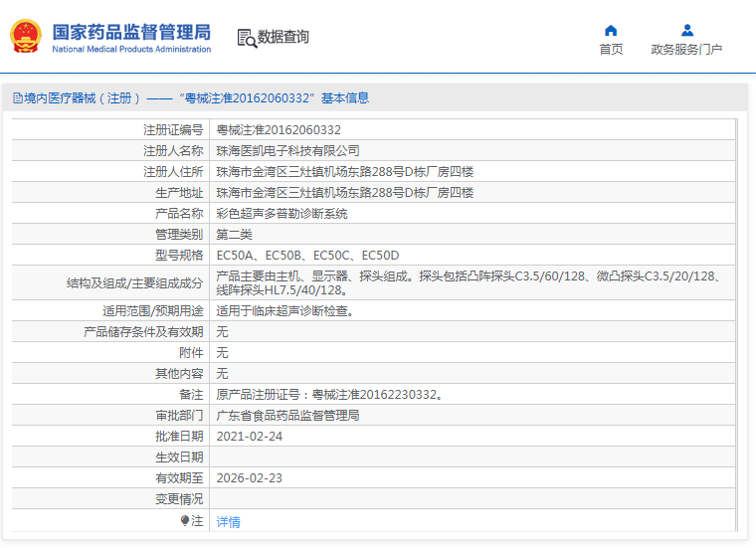Screen dimensions: 756x548
Task: Click the 型号规格 row label
Action: tap(179, 256)
